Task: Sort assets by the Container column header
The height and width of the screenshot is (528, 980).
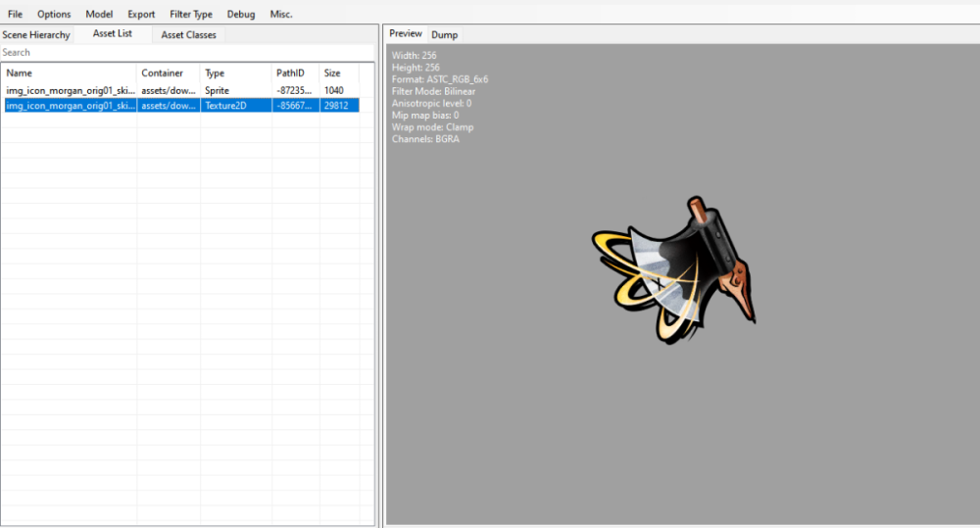Action: tap(168, 73)
